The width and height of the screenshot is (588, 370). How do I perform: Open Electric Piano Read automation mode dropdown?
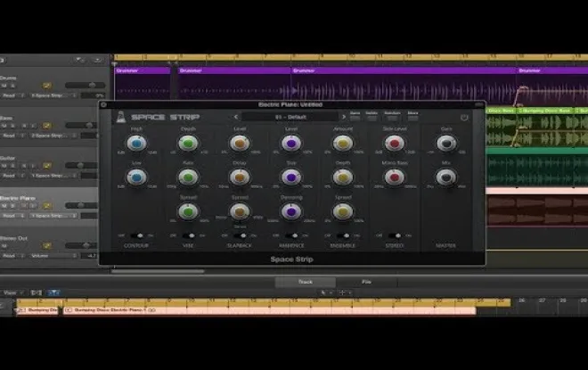[x=13, y=216]
